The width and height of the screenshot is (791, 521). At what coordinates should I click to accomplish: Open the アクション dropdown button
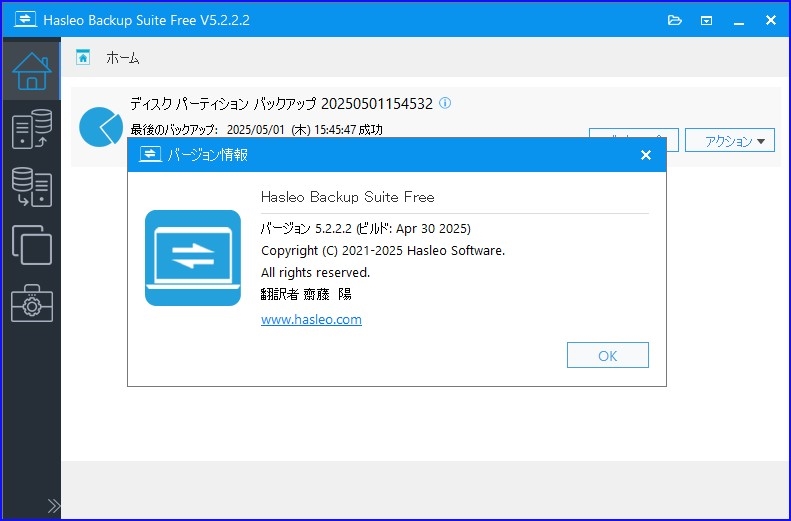pyautogui.click(x=729, y=141)
